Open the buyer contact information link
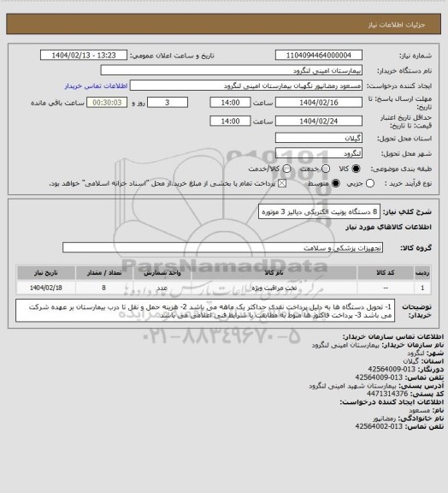The width and height of the screenshot is (448, 493). 96,86
